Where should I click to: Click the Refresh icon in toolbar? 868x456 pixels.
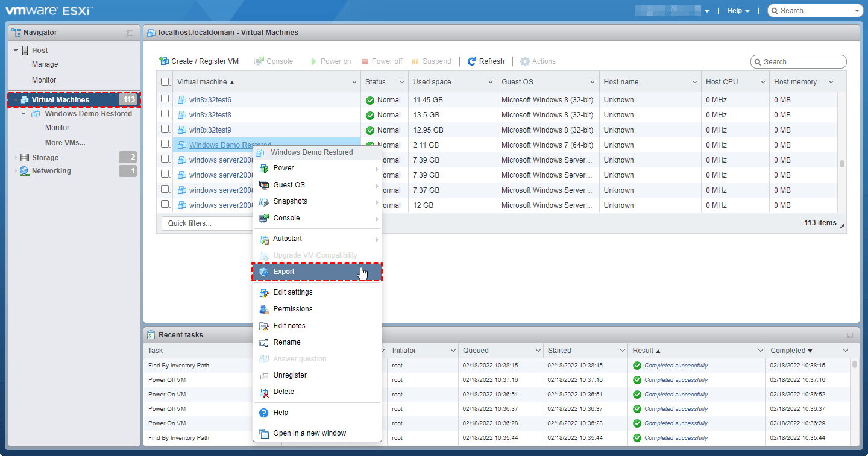click(x=472, y=61)
